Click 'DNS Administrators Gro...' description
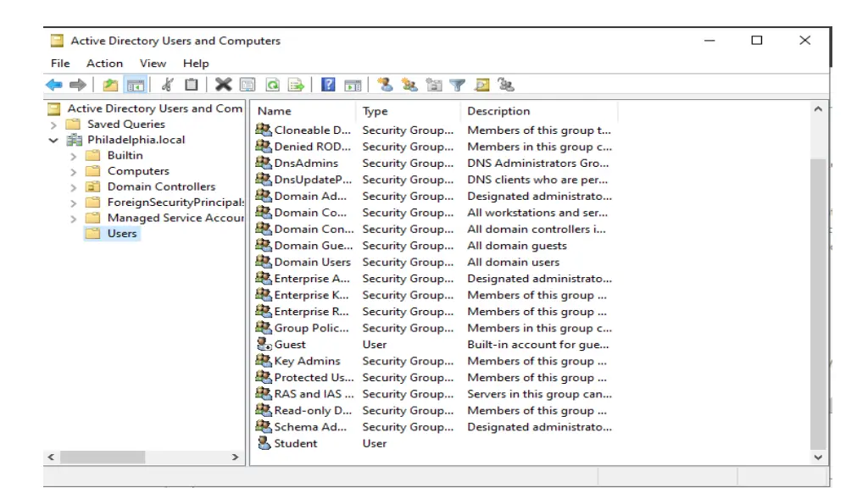 (538, 163)
